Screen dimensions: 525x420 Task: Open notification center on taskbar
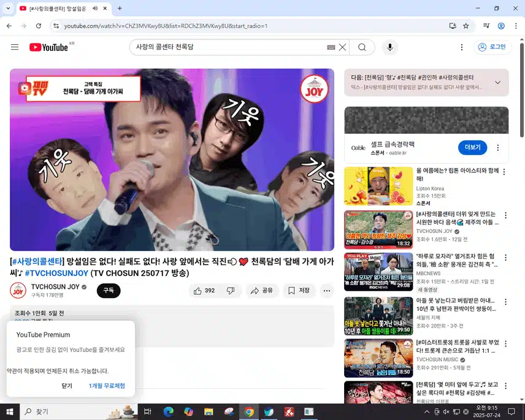tap(512, 411)
